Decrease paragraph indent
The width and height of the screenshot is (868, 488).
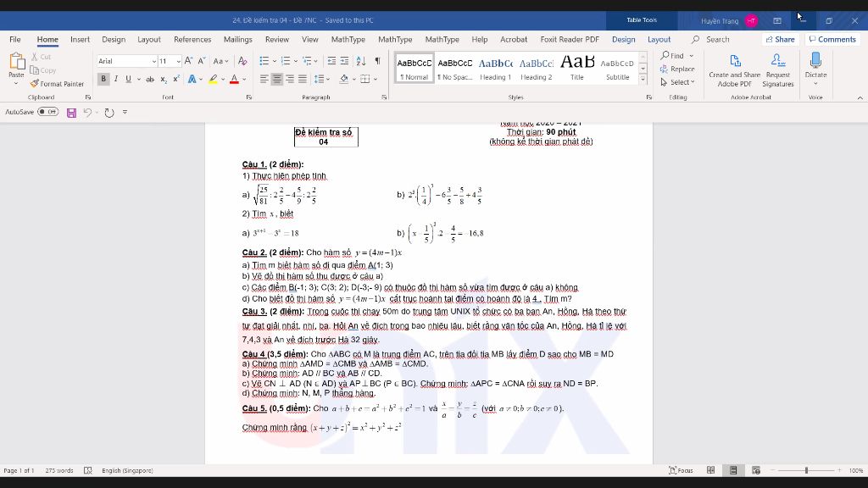point(331,61)
